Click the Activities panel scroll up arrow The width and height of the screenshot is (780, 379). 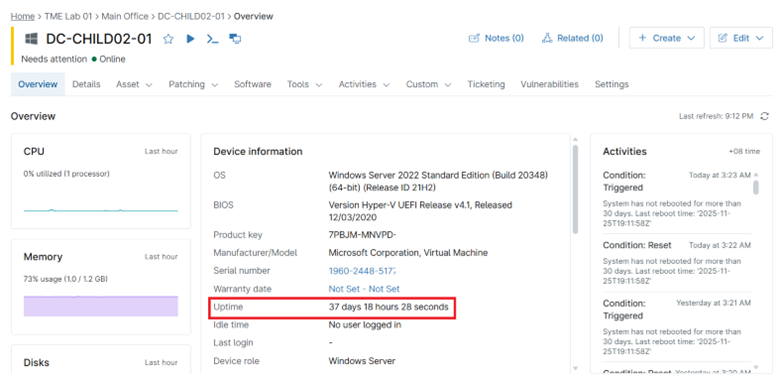pos(756,175)
